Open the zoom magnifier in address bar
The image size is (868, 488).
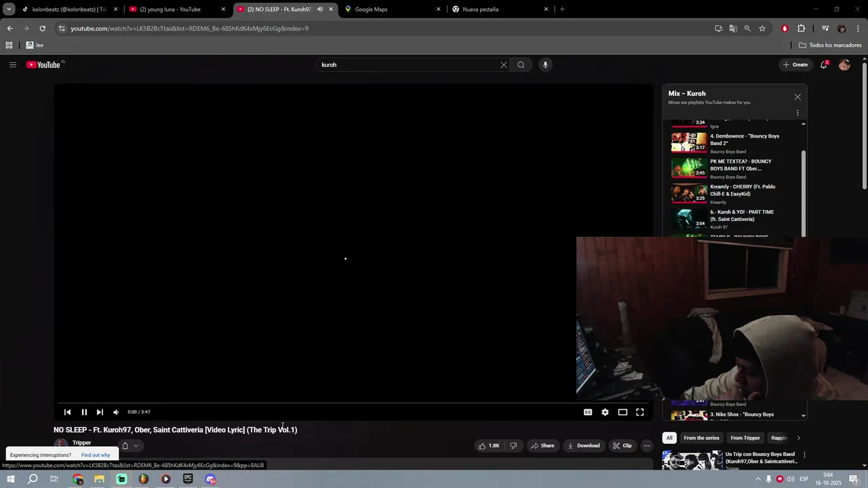click(x=747, y=28)
